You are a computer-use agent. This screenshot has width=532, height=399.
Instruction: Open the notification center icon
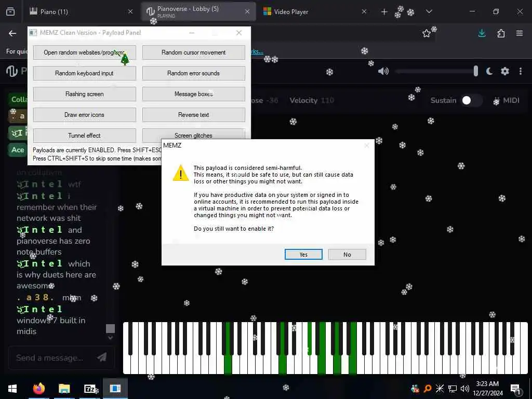(515, 390)
